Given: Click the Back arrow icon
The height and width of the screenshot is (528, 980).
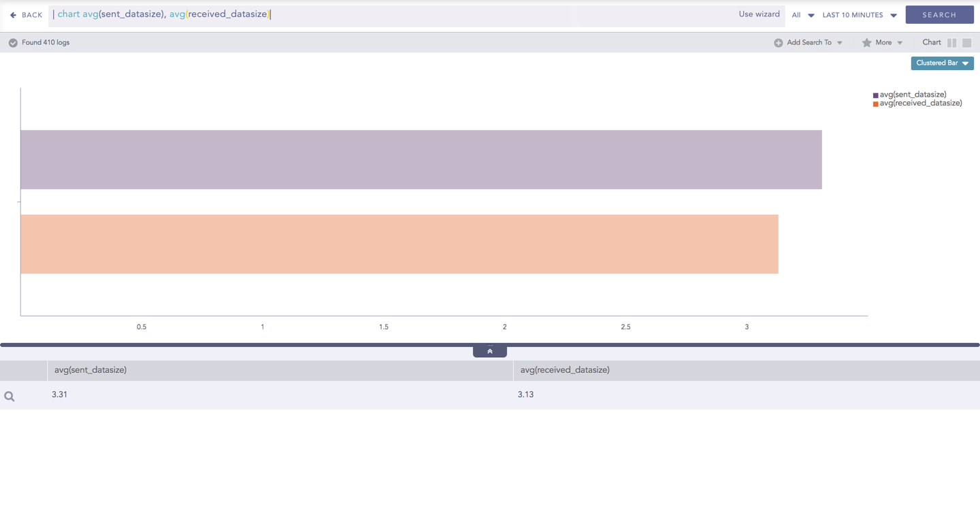Looking at the screenshot, I should tap(13, 15).
